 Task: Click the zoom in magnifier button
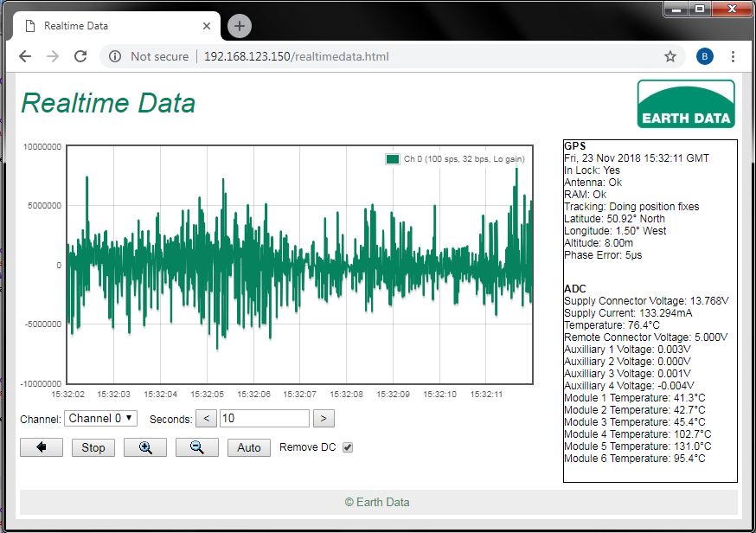144,447
